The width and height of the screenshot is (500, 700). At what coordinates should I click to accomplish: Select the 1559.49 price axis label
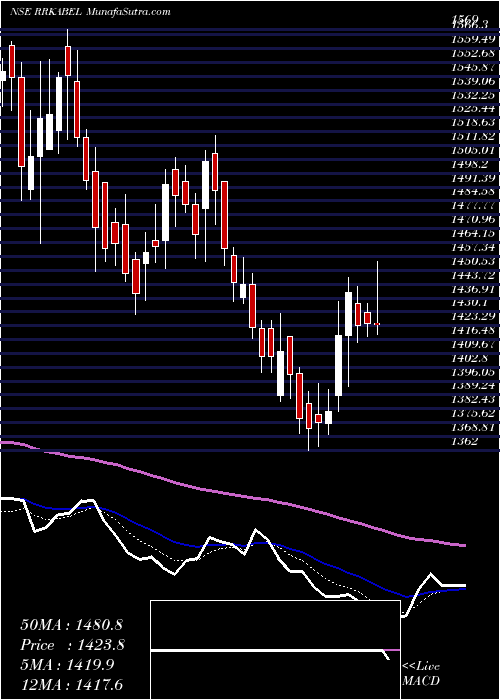coord(474,39)
